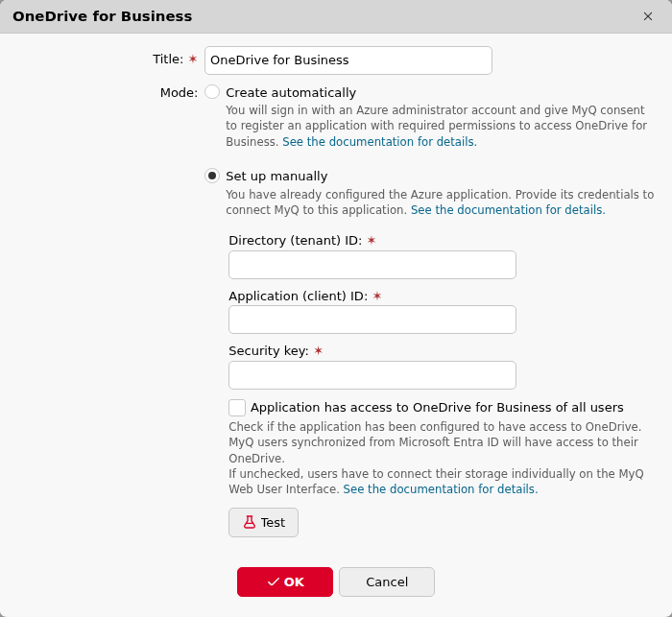This screenshot has height=617, width=672.
Task: Click the all-users access checkbox label
Action: point(437,408)
